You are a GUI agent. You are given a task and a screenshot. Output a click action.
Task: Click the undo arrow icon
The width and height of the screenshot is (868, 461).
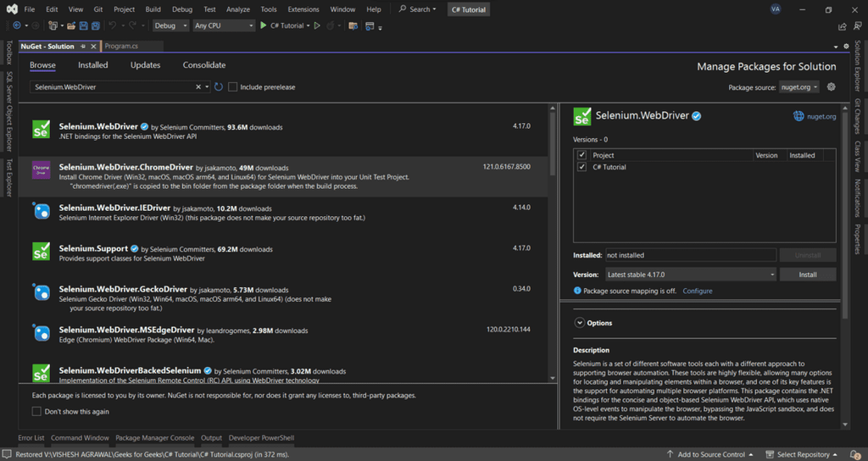113,25
